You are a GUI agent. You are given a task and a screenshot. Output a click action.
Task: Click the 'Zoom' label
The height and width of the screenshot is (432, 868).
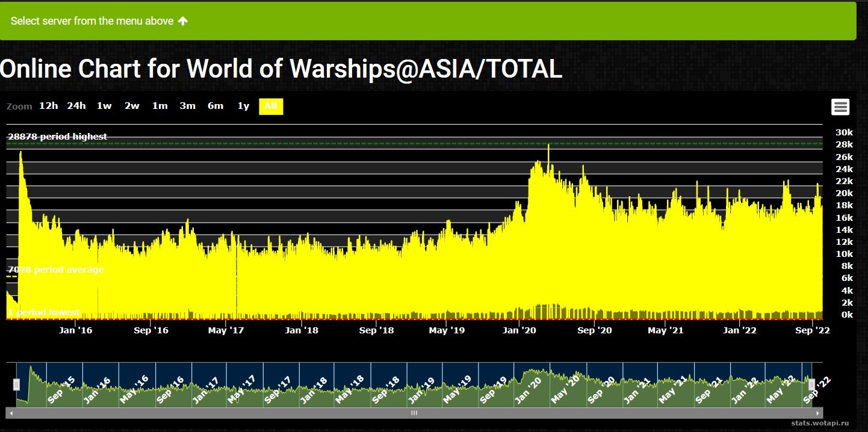[x=19, y=106]
